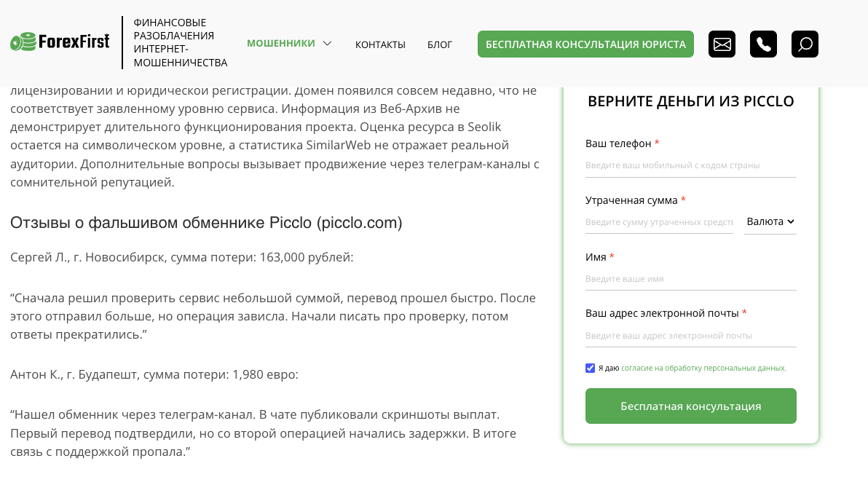
Task: Open the согласие на обработку персональных данных link
Action: click(x=703, y=368)
